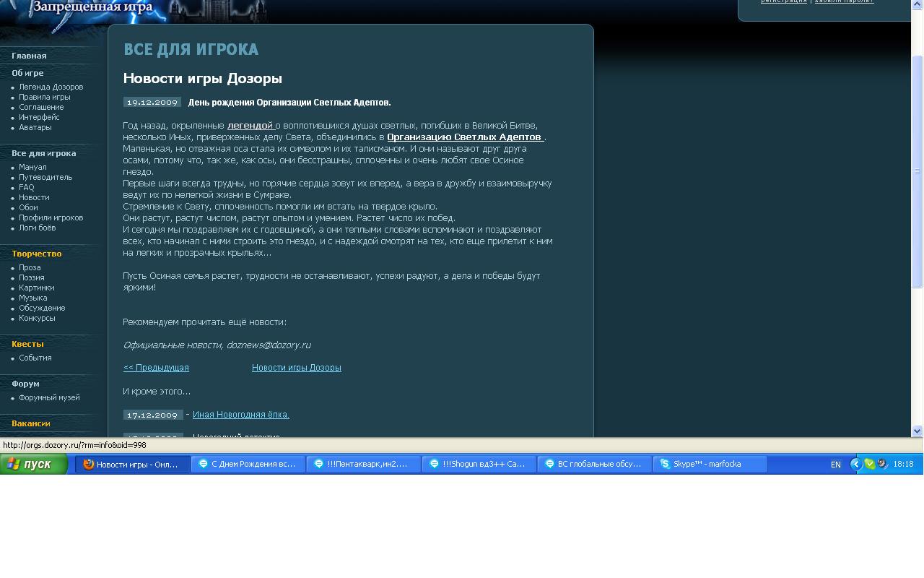
Task: Click the scrollbar down arrow
Action: 918,431
